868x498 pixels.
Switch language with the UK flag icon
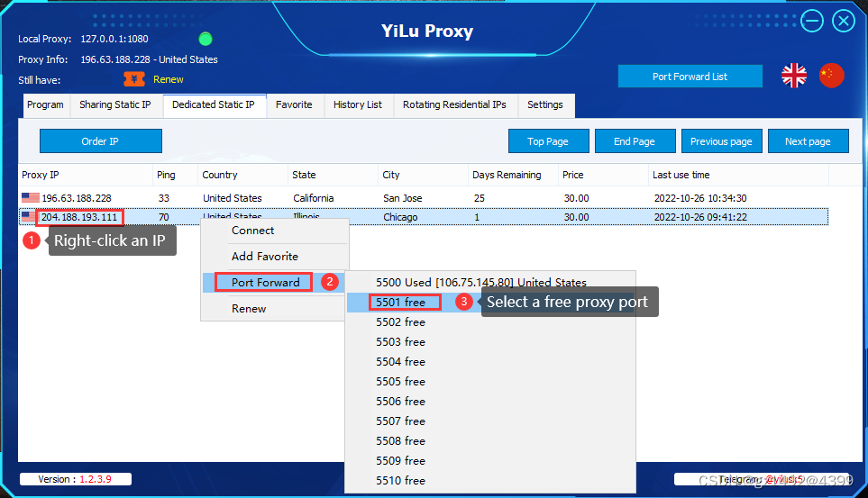[x=794, y=76]
